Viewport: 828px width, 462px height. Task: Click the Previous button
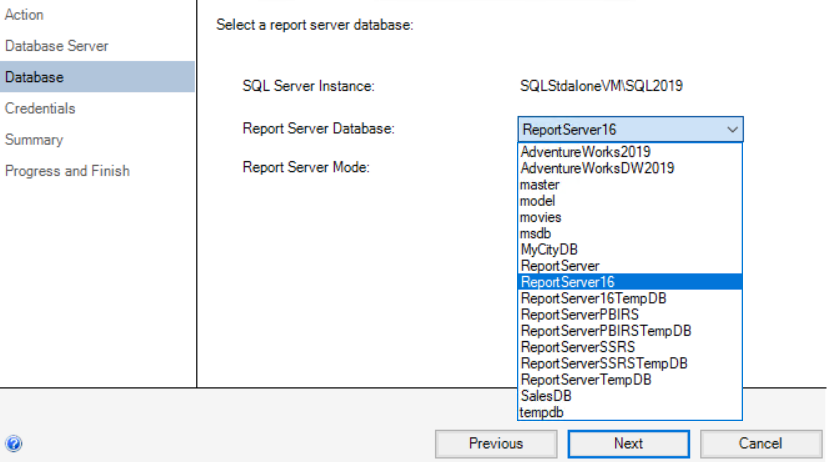coord(496,444)
